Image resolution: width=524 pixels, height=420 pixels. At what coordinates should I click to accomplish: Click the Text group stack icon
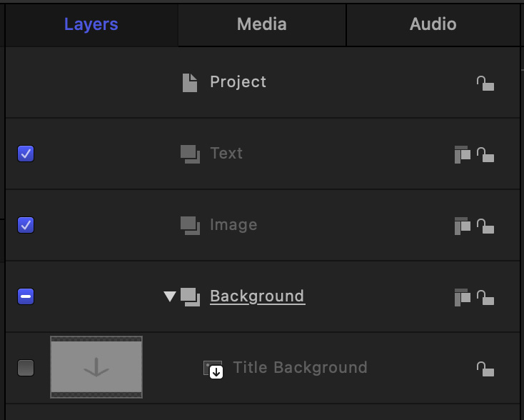coord(190,154)
